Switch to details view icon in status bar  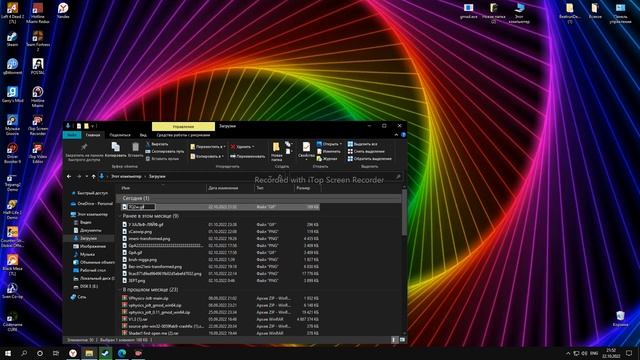(x=394, y=340)
